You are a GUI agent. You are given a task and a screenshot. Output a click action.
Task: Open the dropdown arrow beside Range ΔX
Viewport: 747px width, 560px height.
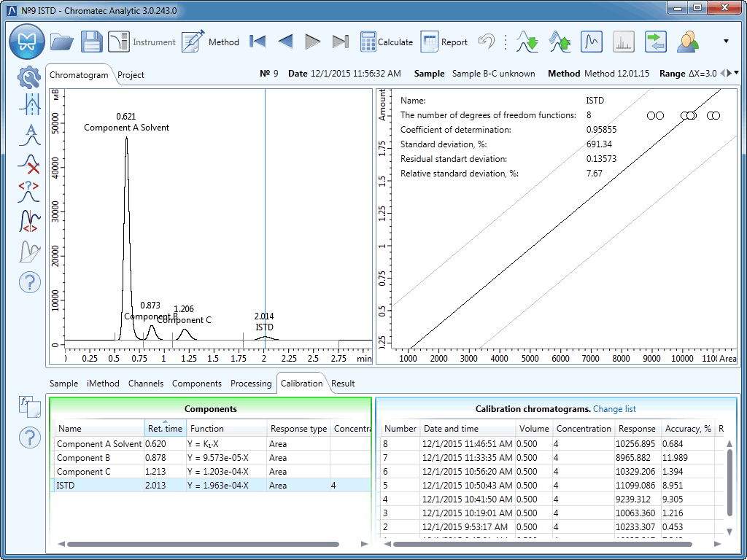pos(737,73)
